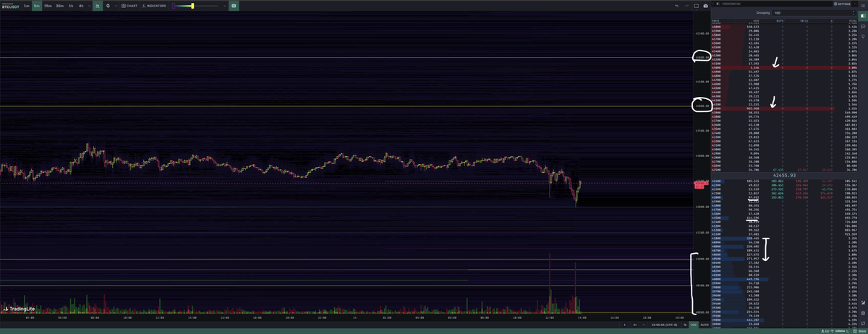This screenshot has height=334, width=868.
Task: Open the INDICATORS menu
Action: pos(154,6)
